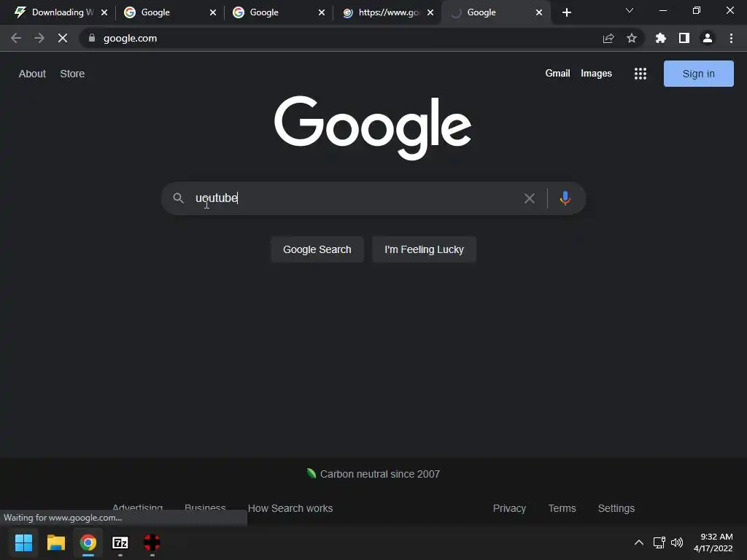The image size is (747, 560).
Task: Open 7-Zip from taskbar
Action: click(x=120, y=542)
